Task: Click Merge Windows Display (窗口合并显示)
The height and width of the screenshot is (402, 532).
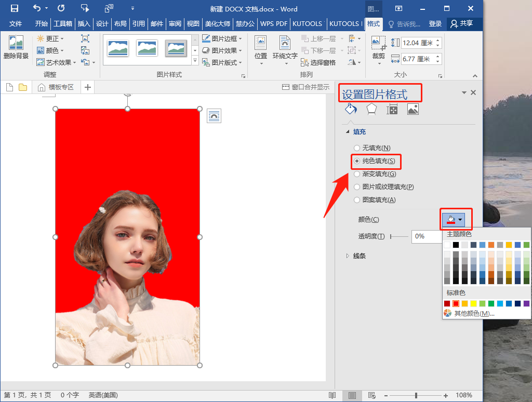Action: [x=305, y=87]
